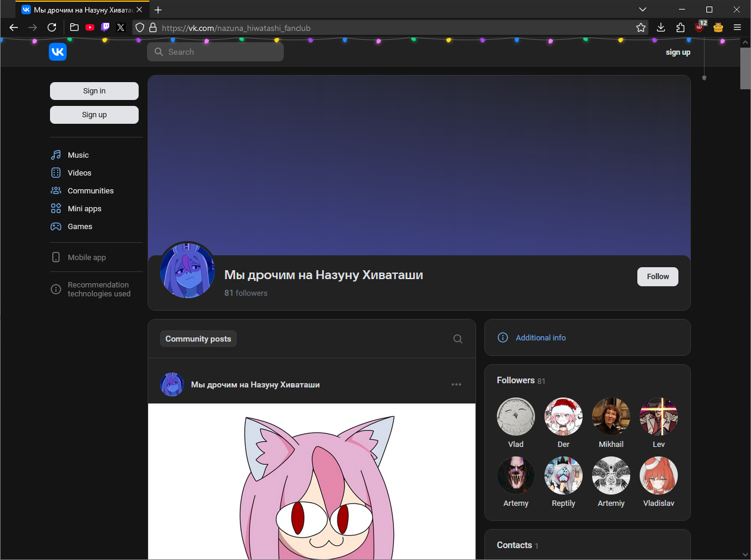Open the browser tab list dropdown
Screen dimensions: 751x560
(x=643, y=10)
